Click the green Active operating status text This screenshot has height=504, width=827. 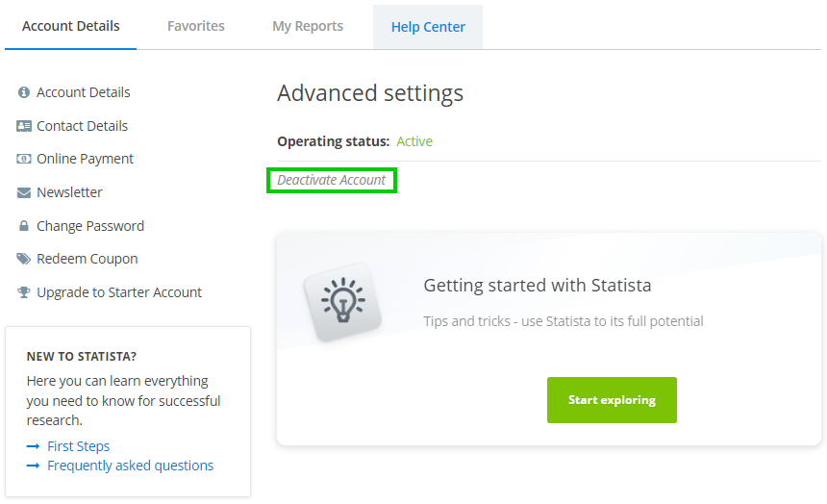pyautogui.click(x=414, y=141)
